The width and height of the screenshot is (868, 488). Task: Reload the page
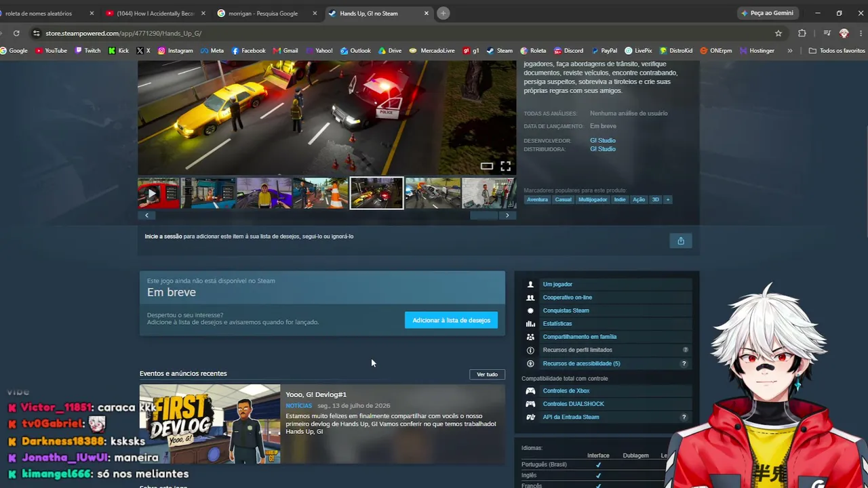(x=16, y=33)
